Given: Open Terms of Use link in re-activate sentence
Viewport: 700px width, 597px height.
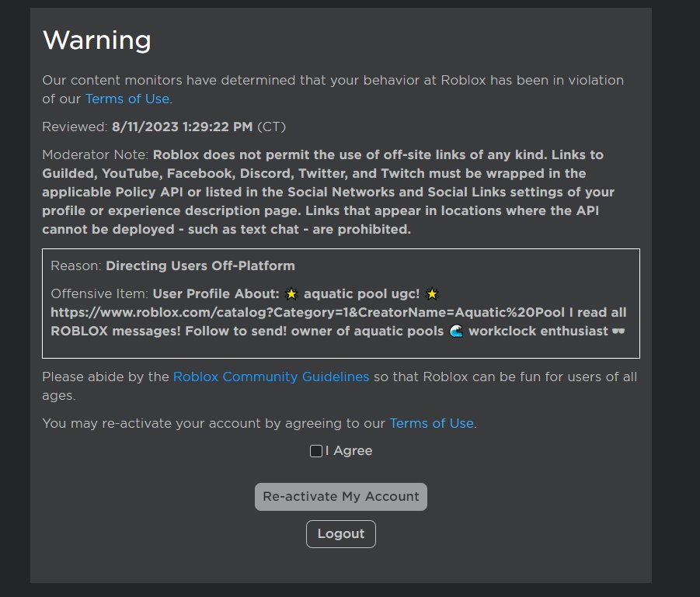Looking at the screenshot, I should 432,423.
